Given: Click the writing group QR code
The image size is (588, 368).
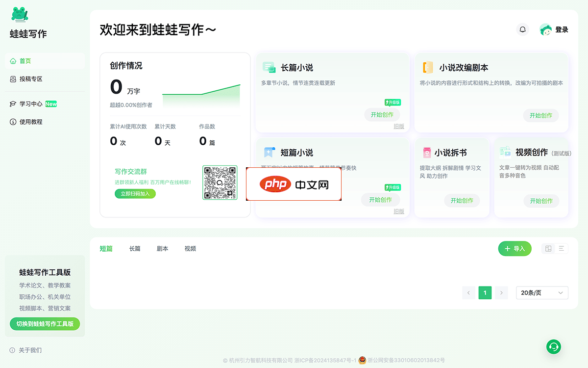Looking at the screenshot, I should (220, 183).
